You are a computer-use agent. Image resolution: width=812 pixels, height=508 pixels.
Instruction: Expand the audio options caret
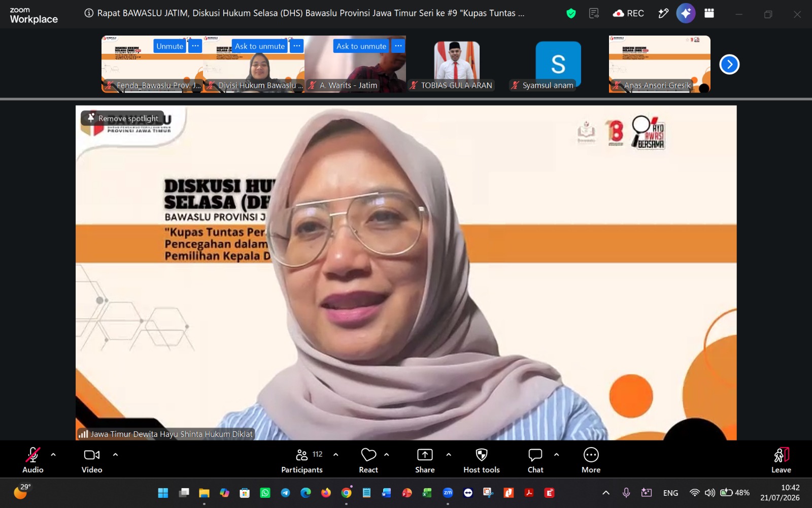[x=53, y=455]
